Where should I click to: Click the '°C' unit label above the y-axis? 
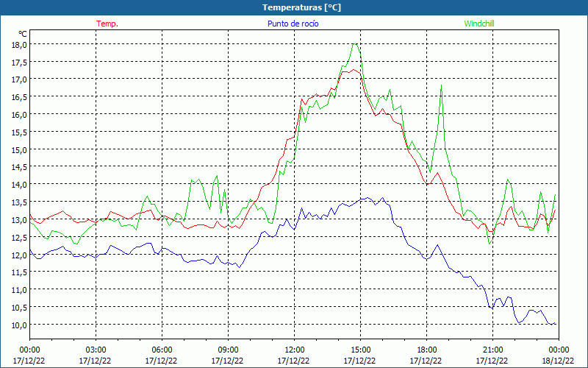pos(23,34)
